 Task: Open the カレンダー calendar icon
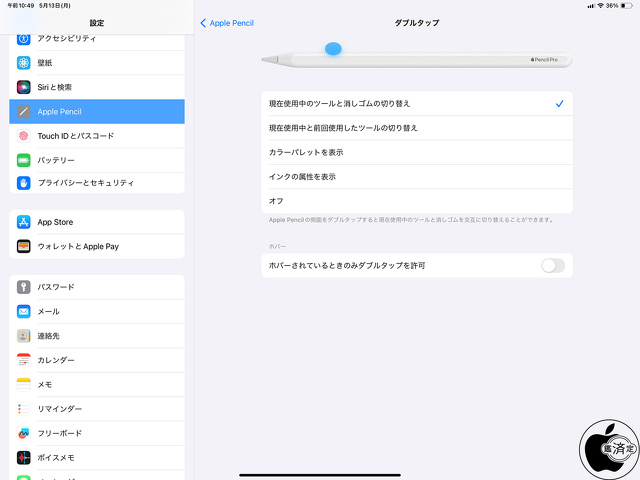(24, 360)
